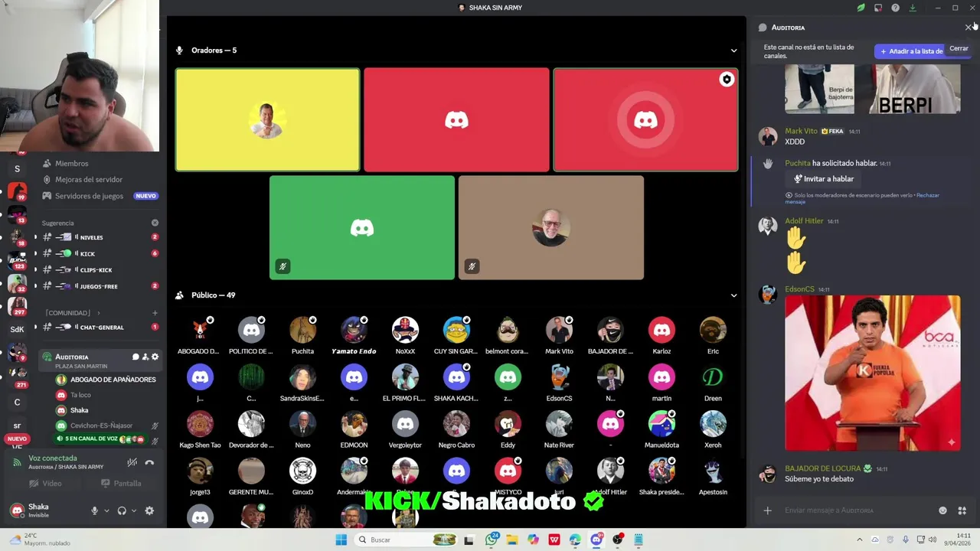Open the emoji picker in message box

point(942,510)
